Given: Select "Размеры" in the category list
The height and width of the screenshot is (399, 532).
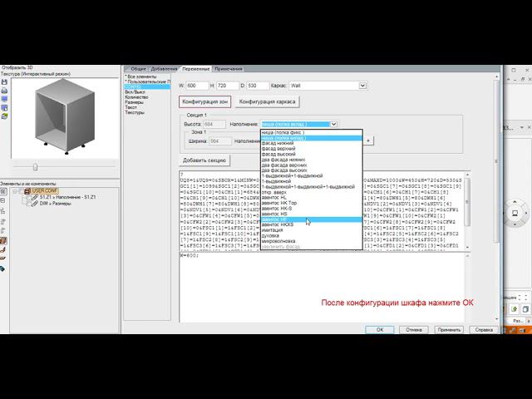Looking at the screenshot, I should [x=134, y=102].
